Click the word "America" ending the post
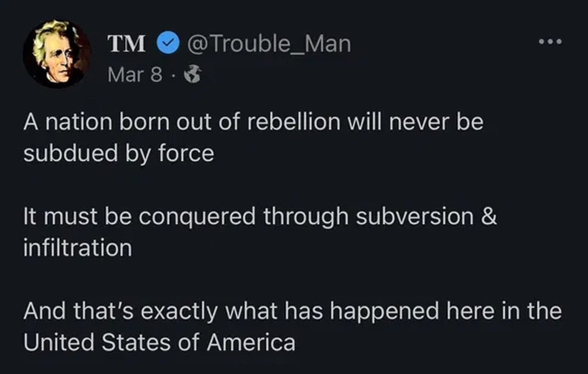 click(x=251, y=342)
